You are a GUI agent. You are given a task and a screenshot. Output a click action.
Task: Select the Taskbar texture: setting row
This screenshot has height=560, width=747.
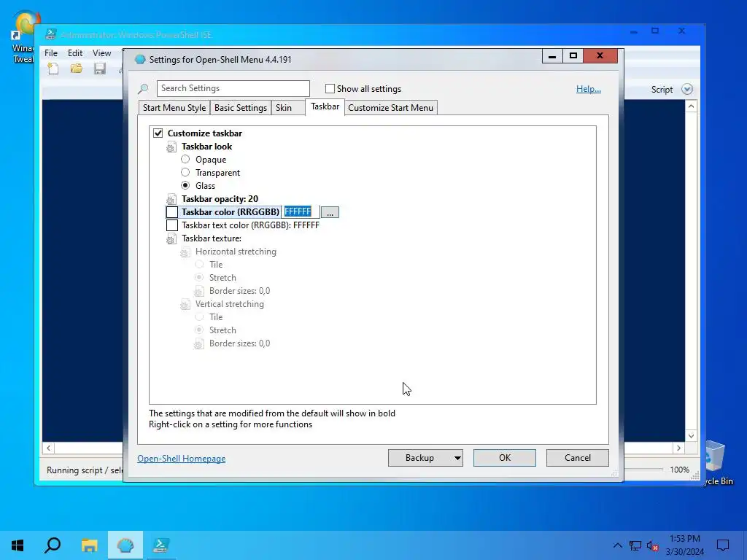point(211,238)
